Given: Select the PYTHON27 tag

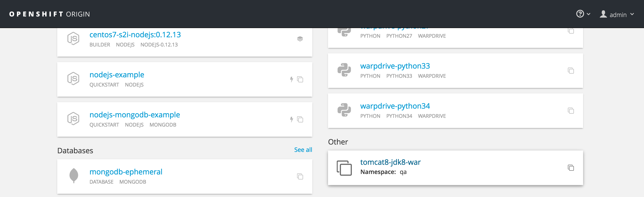Looking at the screenshot, I should click(399, 36).
